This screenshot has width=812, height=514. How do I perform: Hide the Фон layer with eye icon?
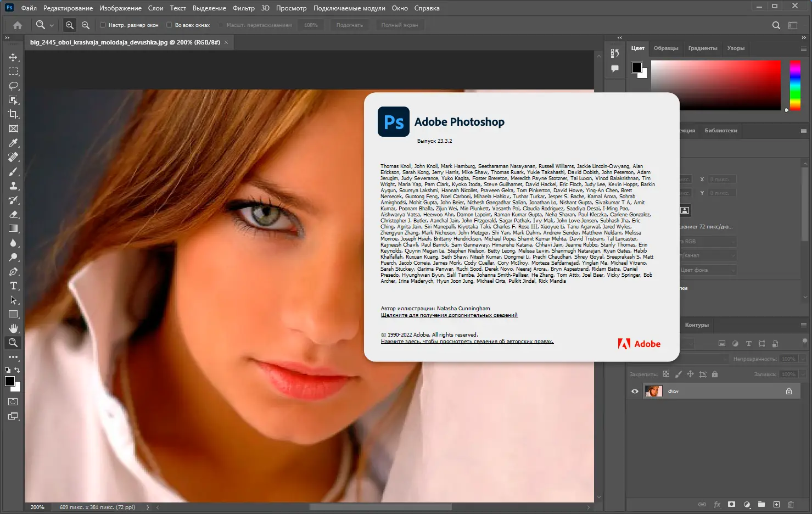635,391
